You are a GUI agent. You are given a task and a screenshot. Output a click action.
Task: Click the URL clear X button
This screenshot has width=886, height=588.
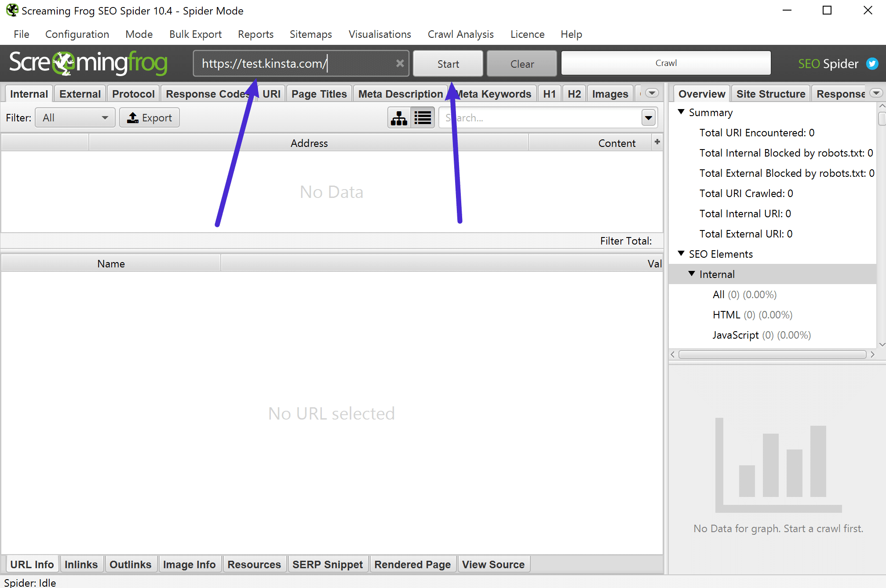(x=399, y=64)
